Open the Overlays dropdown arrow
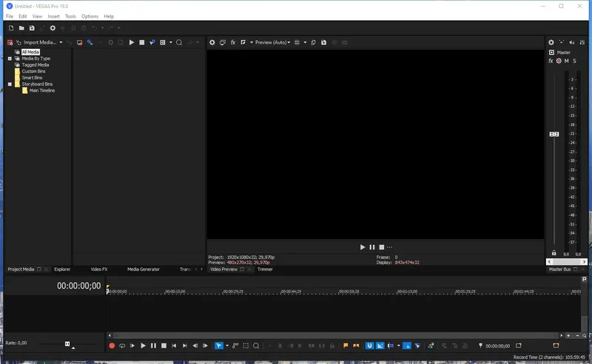Image resolution: width=592 pixels, height=364 pixels. (x=305, y=42)
